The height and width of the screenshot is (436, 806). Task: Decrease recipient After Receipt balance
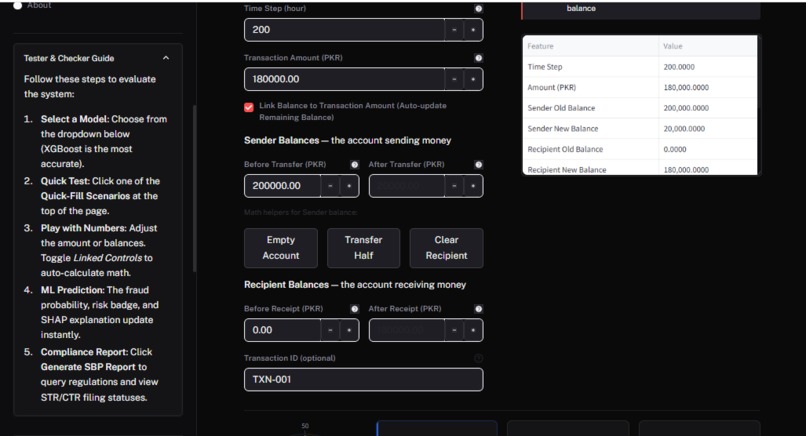454,330
